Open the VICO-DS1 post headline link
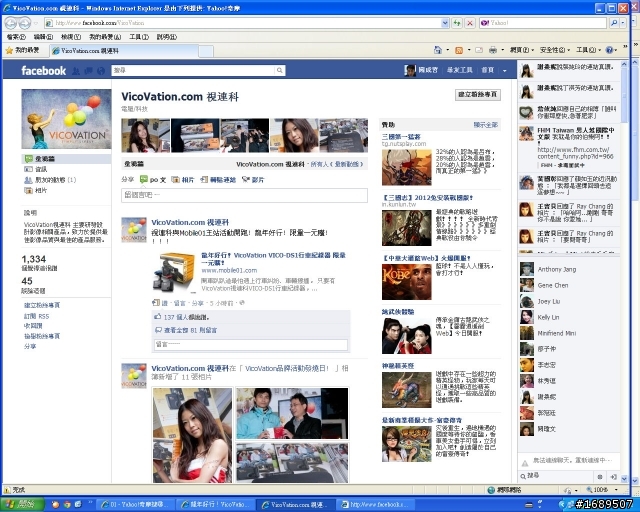The image size is (640, 512). (273, 259)
